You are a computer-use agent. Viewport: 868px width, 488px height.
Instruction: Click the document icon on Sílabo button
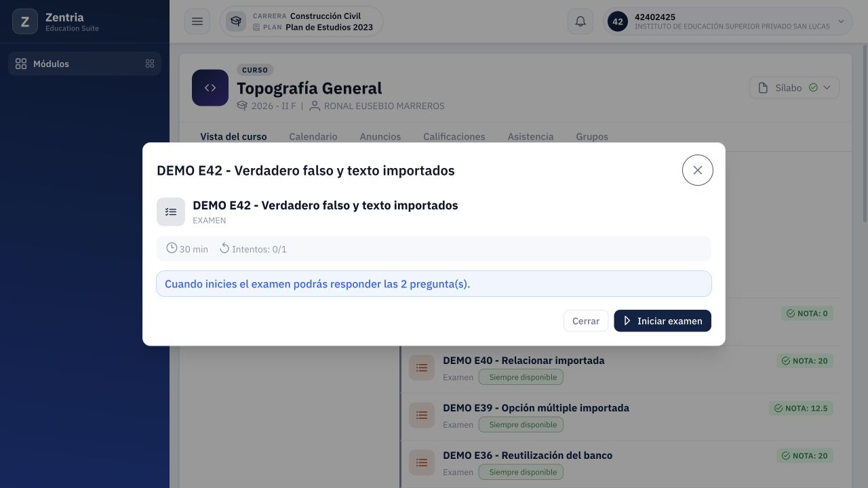763,88
